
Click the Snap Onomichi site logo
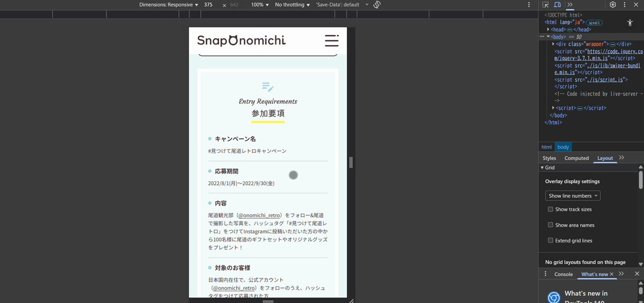[242, 41]
